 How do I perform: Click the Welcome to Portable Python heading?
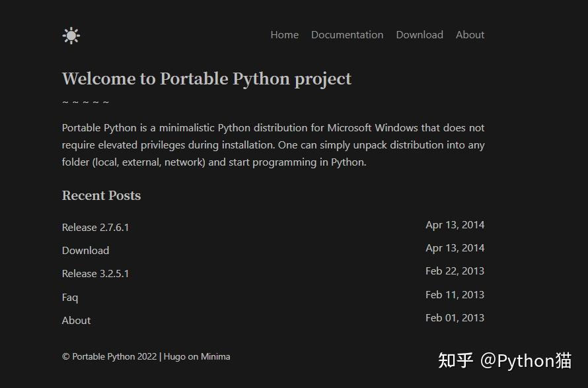tap(206, 79)
